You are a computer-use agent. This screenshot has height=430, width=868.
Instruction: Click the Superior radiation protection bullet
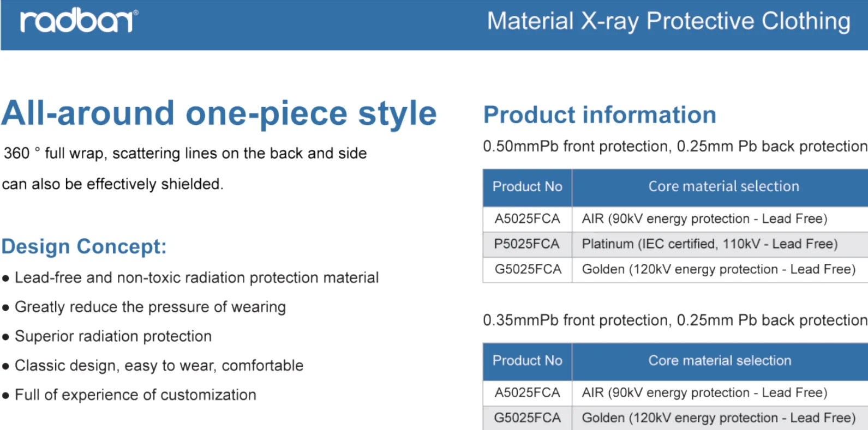coord(107,336)
